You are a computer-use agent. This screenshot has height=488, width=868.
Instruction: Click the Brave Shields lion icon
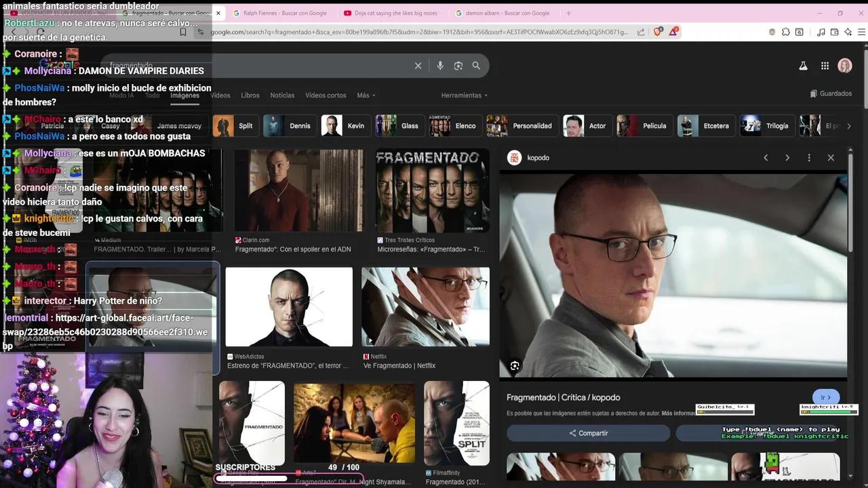[657, 32]
